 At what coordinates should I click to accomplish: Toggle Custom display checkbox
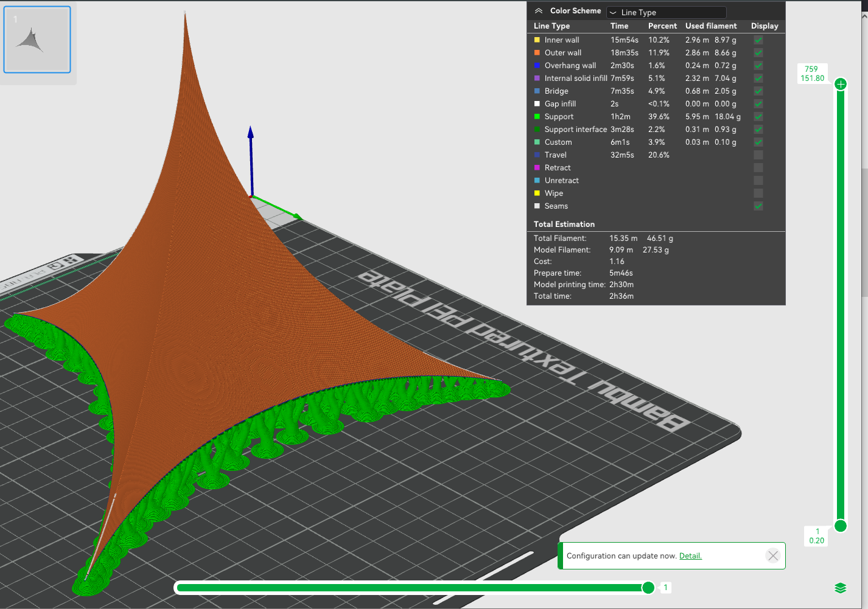pyautogui.click(x=758, y=142)
